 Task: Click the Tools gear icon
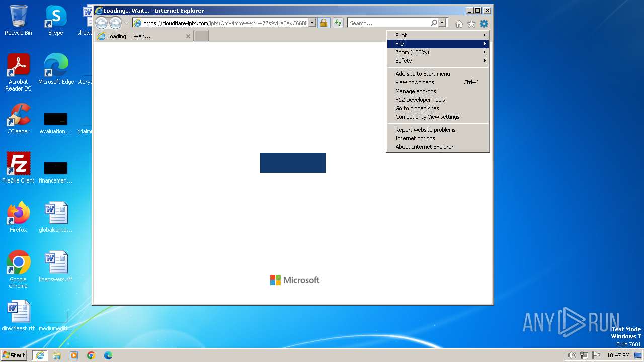[484, 24]
